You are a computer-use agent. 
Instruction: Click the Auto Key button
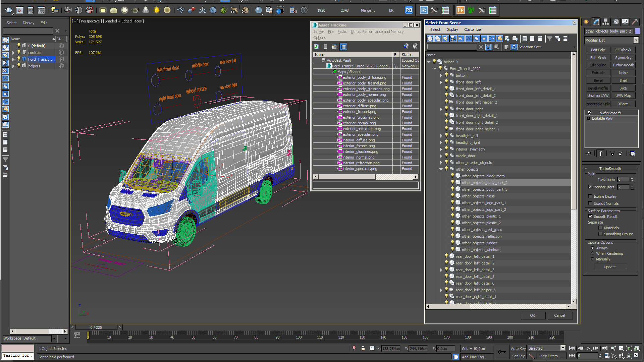coord(518,349)
